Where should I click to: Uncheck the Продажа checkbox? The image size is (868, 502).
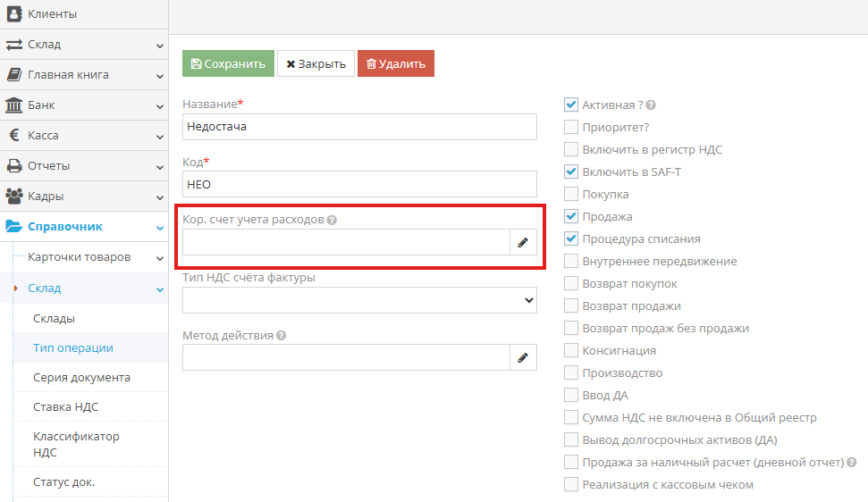[571, 217]
